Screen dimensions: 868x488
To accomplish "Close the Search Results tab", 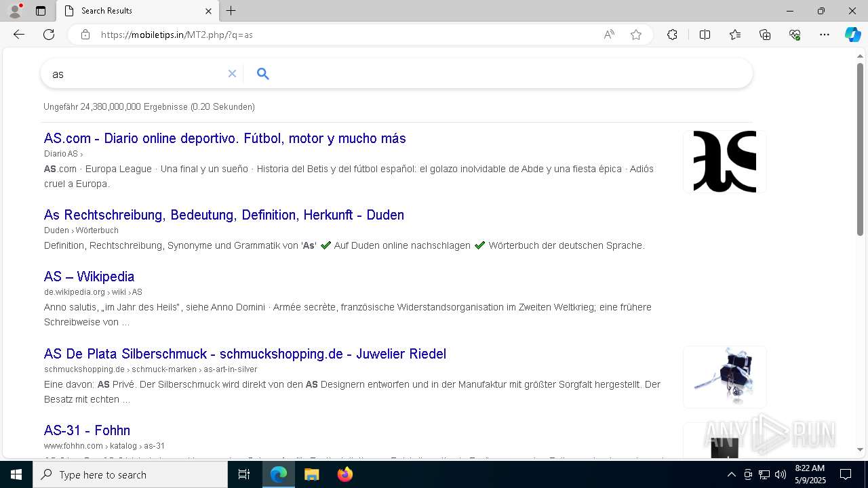I will pyautogui.click(x=208, y=11).
